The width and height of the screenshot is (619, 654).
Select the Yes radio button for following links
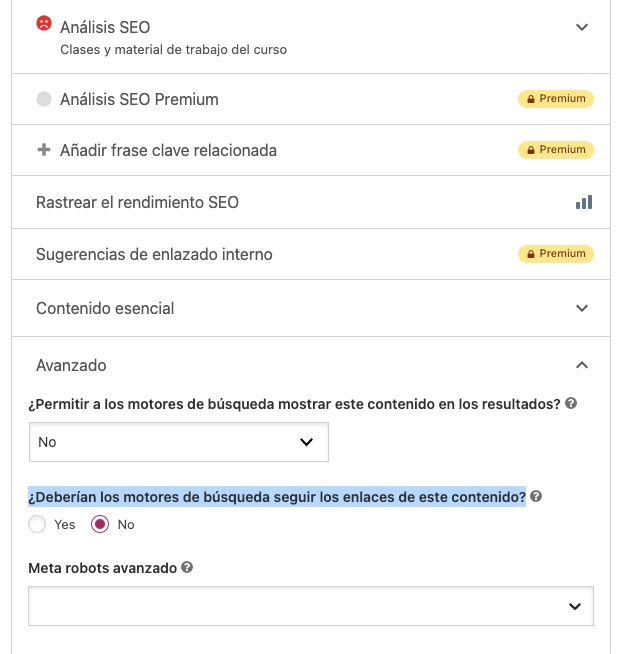point(37,524)
